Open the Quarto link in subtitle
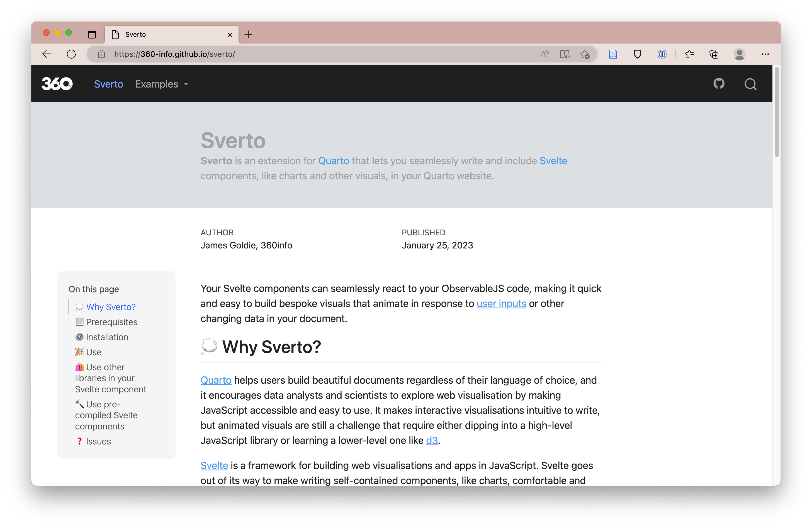 click(x=333, y=160)
